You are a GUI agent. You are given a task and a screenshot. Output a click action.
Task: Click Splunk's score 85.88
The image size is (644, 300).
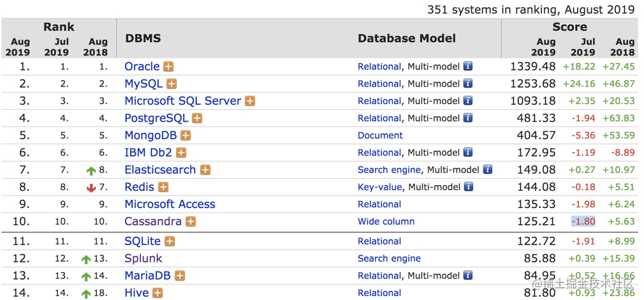[x=540, y=259]
